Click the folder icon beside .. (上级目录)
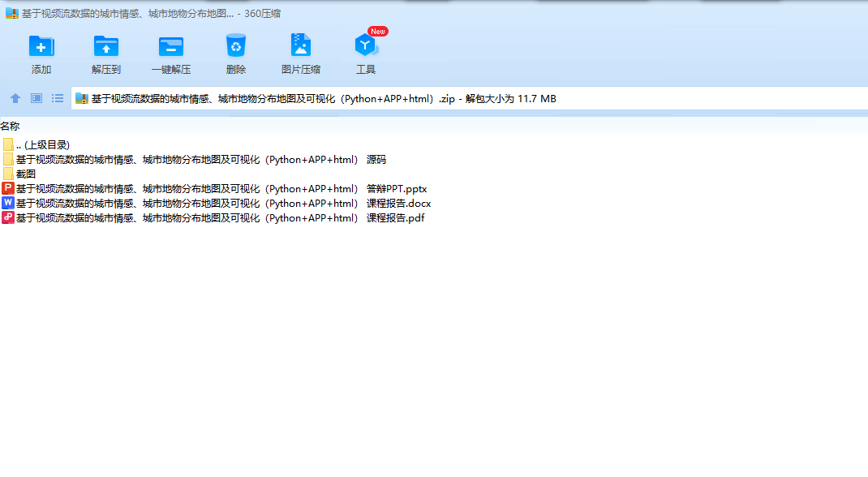The image size is (868, 477). point(8,144)
